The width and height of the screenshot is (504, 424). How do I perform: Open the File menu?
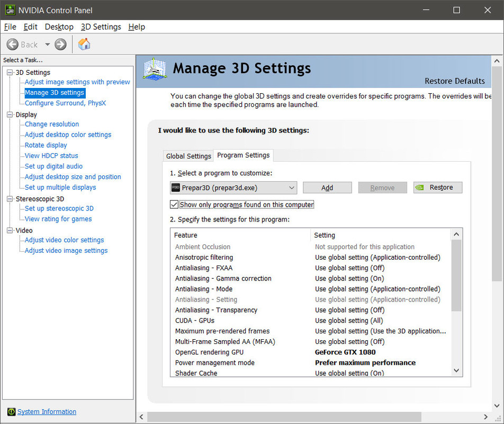(x=10, y=26)
